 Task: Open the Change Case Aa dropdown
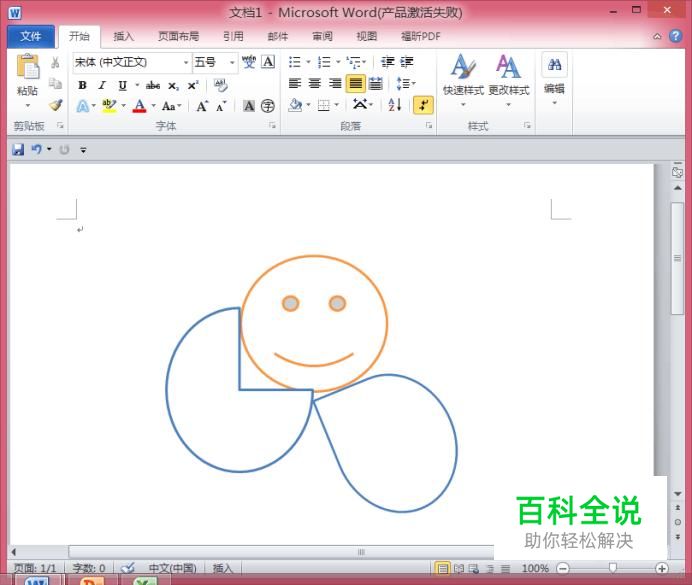(x=171, y=106)
